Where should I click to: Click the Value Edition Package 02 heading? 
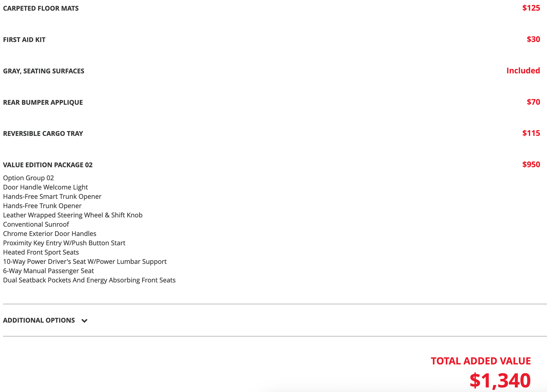coord(48,165)
